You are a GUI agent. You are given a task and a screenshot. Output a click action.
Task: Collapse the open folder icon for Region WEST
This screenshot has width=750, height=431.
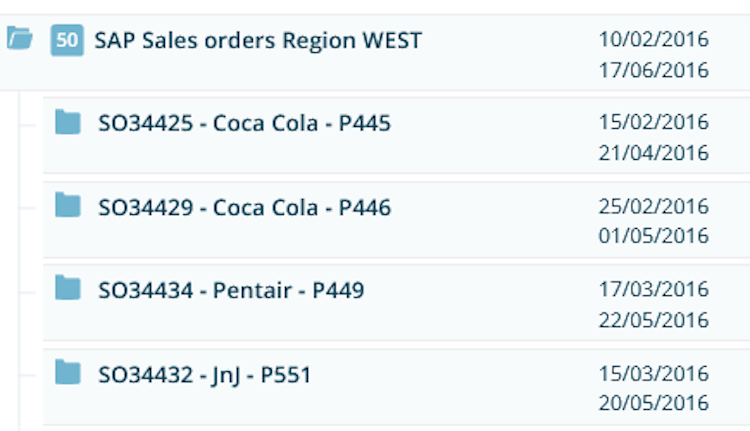(19, 40)
